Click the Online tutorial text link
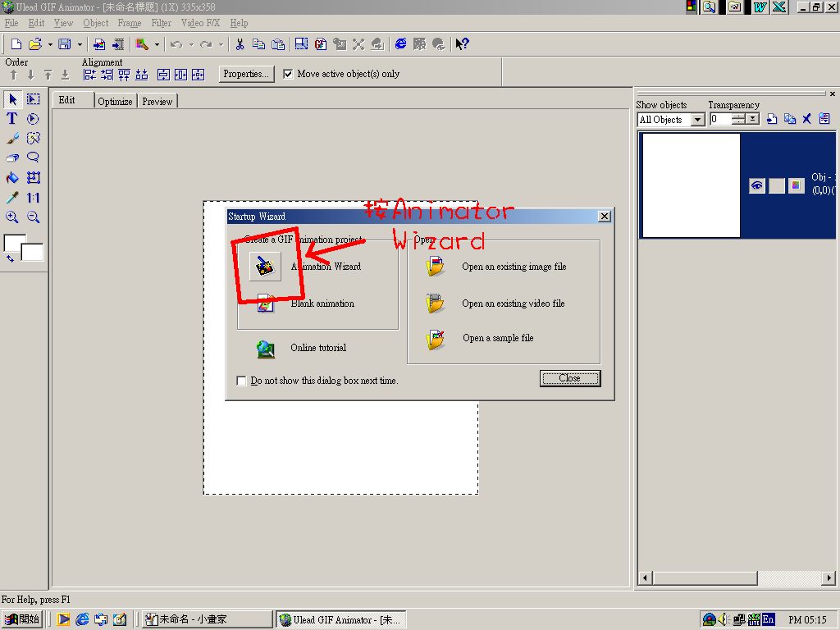 pyautogui.click(x=318, y=348)
